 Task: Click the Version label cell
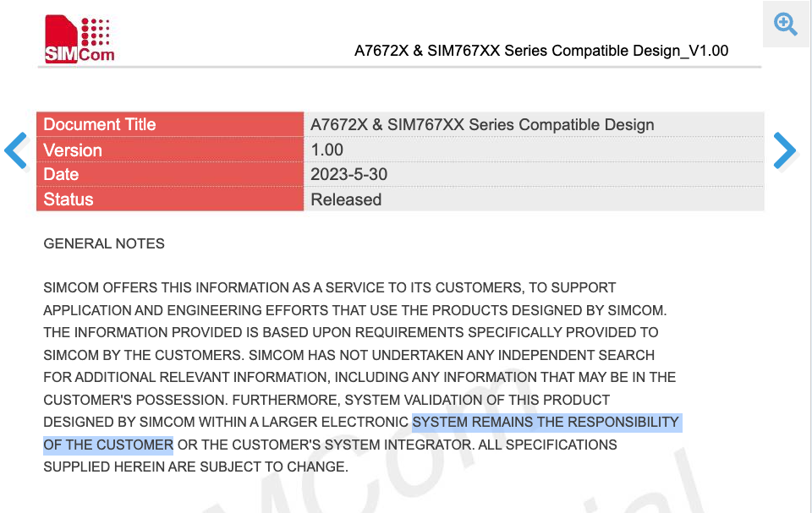(170, 150)
